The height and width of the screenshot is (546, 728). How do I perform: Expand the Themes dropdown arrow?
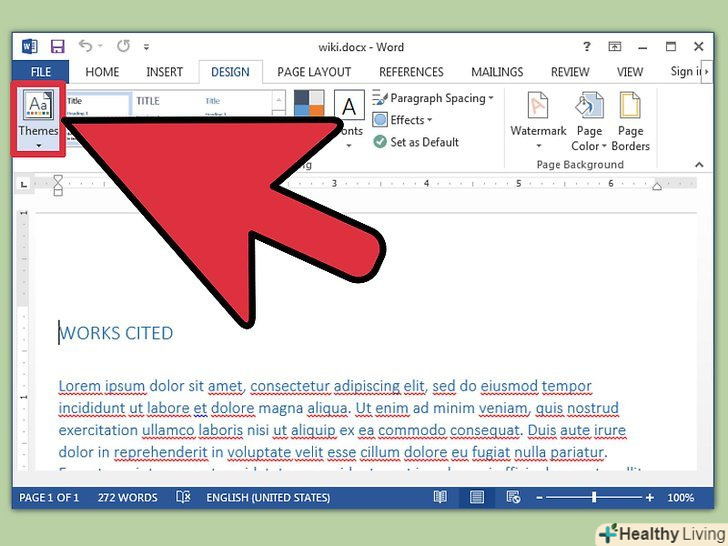point(39,145)
